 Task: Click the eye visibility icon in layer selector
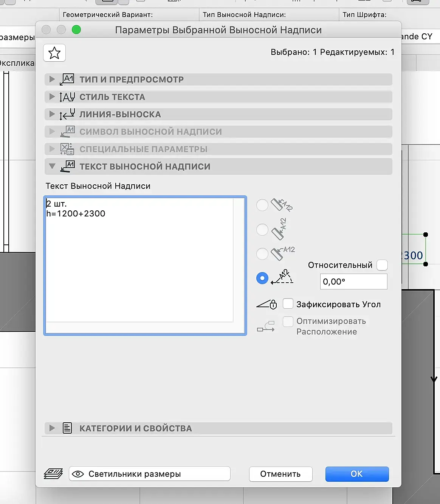[x=78, y=474]
